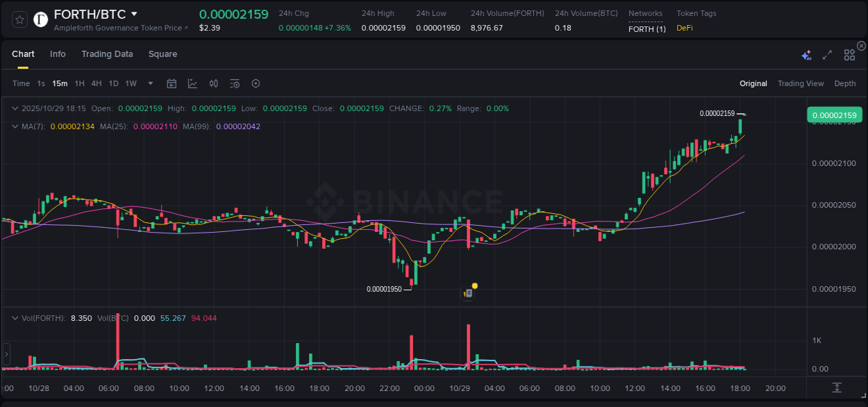Open the FORTH/BTC pair dropdown
This screenshot has width=868, height=407.
[x=135, y=13]
